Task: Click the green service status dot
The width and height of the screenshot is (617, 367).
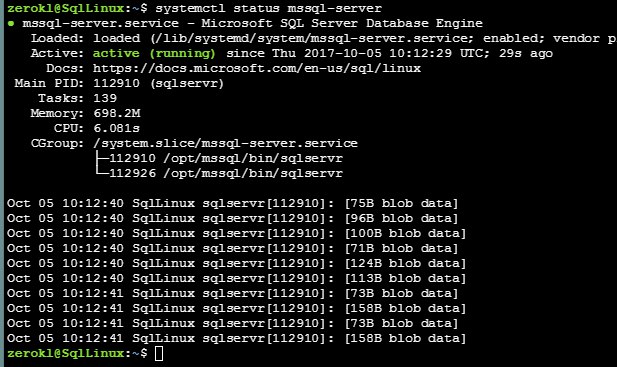Action: [x=11, y=24]
